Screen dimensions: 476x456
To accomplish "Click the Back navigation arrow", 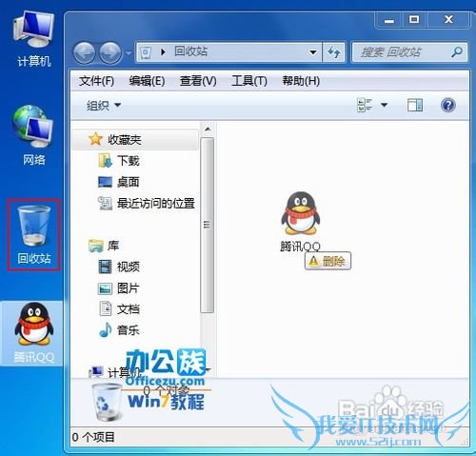I will click(x=85, y=52).
